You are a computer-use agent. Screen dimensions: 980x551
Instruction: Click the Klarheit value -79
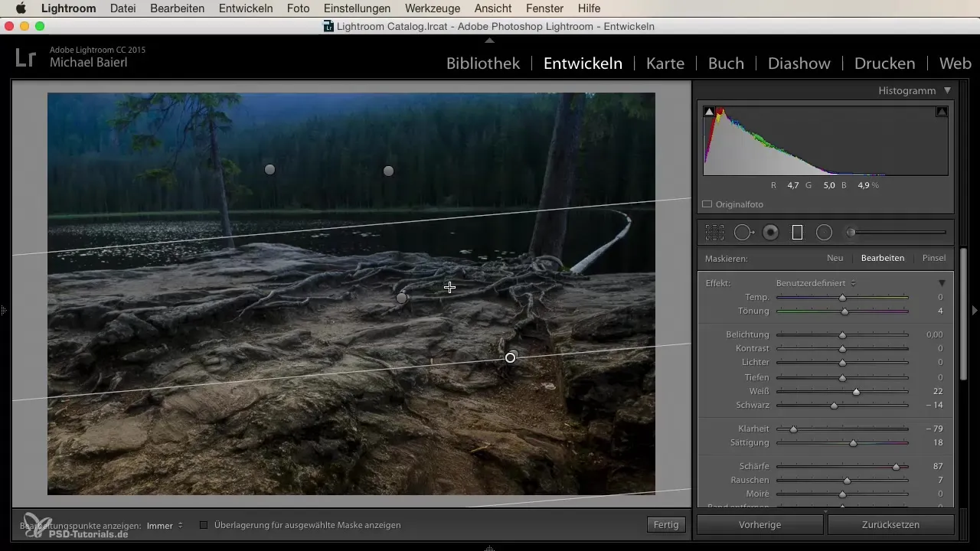tap(933, 429)
